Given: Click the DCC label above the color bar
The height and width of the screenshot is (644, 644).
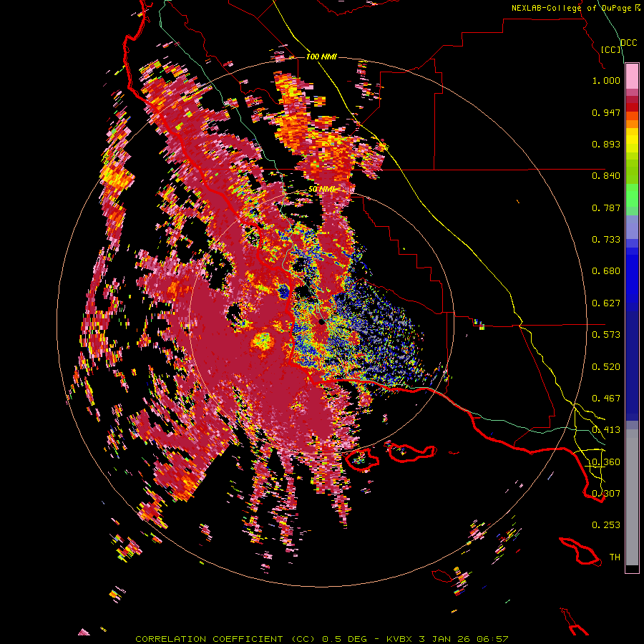Looking at the screenshot, I should point(629,43).
